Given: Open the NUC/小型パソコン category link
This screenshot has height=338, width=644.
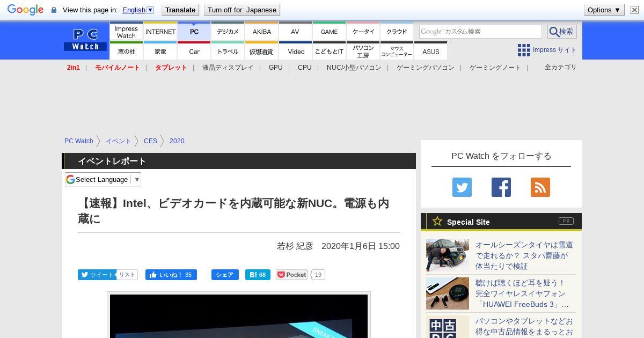Looking at the screenshot, I should (x=354, y=68).
